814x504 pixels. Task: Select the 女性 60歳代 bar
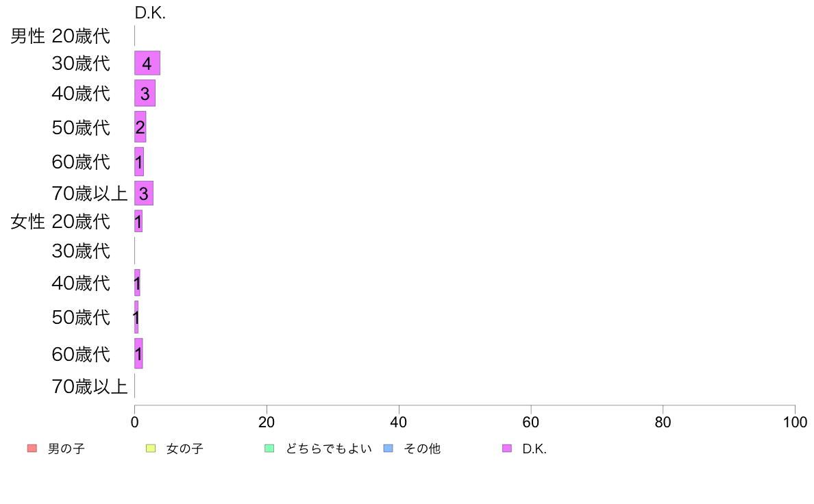click(x=138, y=353)
